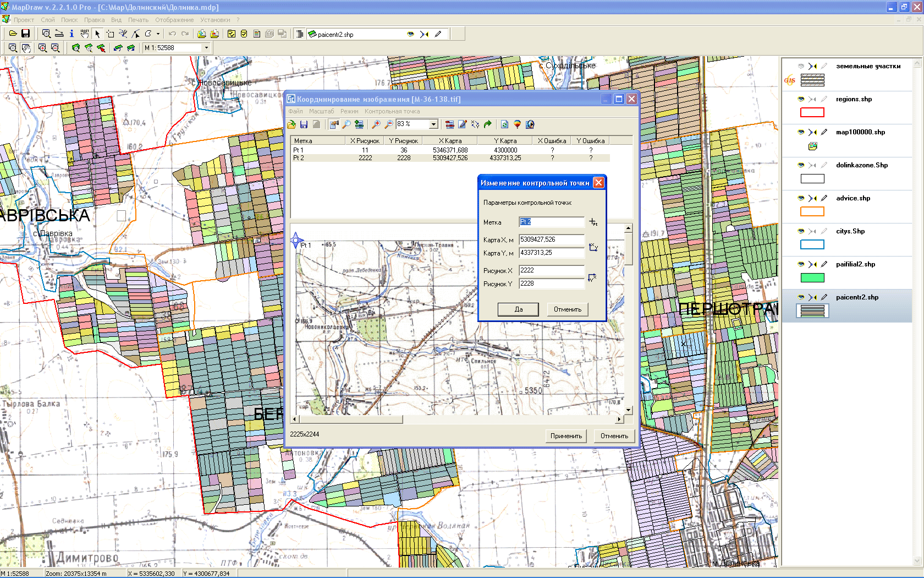Image resolution: width=924 pixels, height=578 pixels.
Task: Open the map scale M 1:52588 dropdown
Action: (x=206, y=48)
